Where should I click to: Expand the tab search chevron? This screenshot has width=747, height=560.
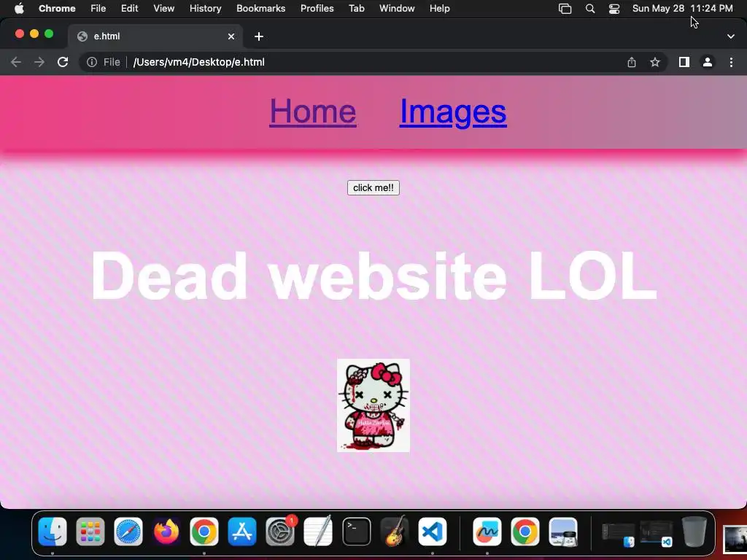pyautogui.click(x=731, y=36)
